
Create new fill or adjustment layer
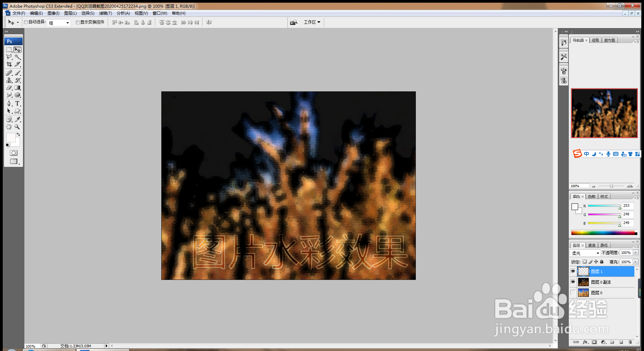(603, 342)
